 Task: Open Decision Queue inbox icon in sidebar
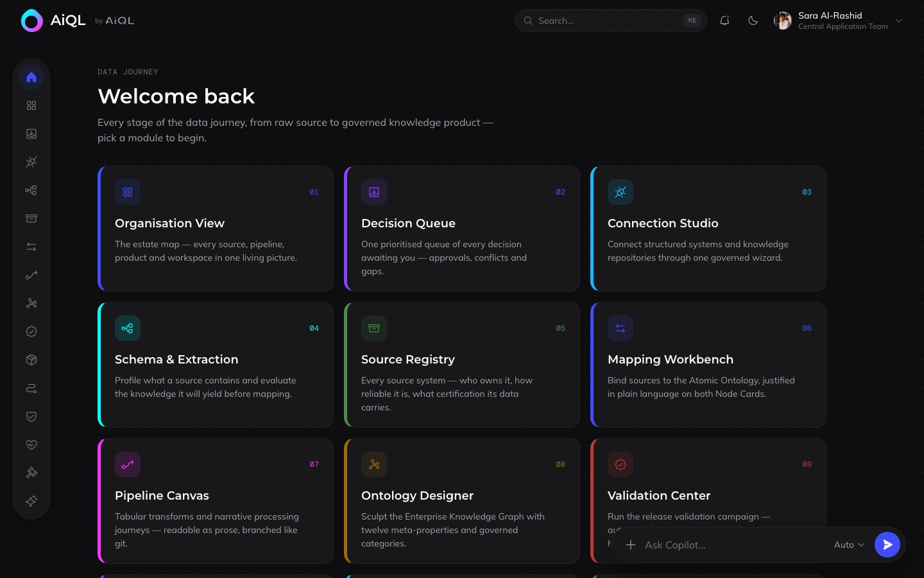31,134
